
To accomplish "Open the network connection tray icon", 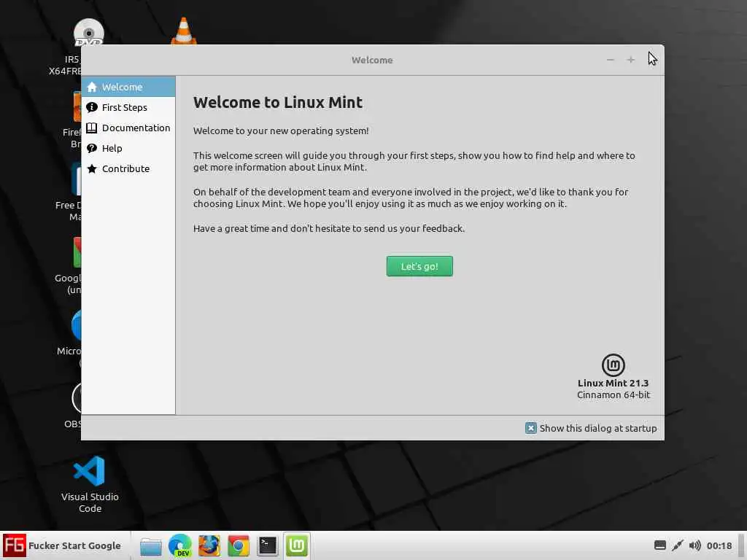I will 678,545.
